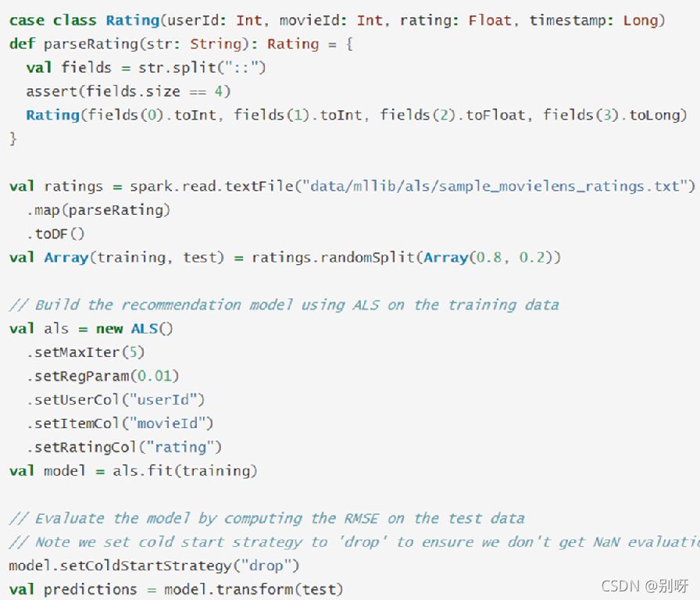Click the 'case class' keyword
Viewport: 700px width, 600px height.
pyautogui.click(x=52, y=20)
